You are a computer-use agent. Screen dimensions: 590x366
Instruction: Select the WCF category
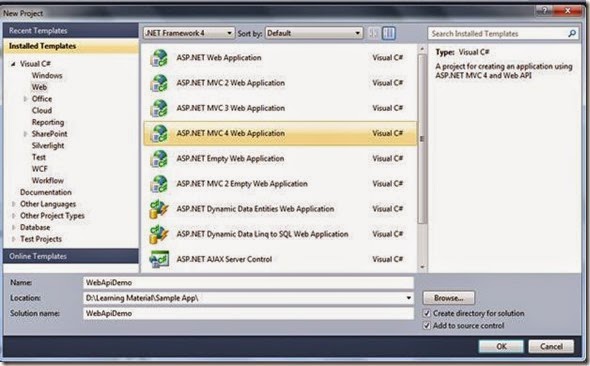(x=40, y=169)
